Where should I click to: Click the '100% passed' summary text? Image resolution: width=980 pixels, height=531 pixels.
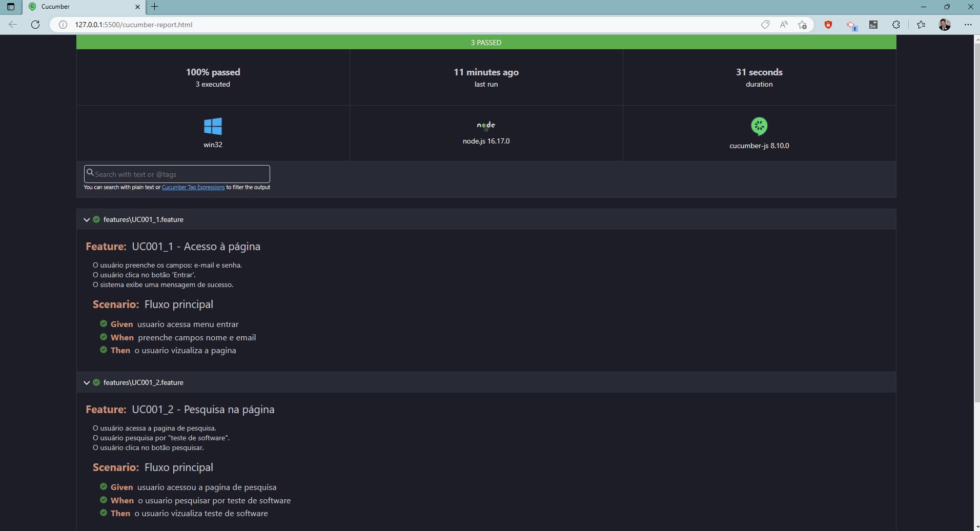coord(213,72)
